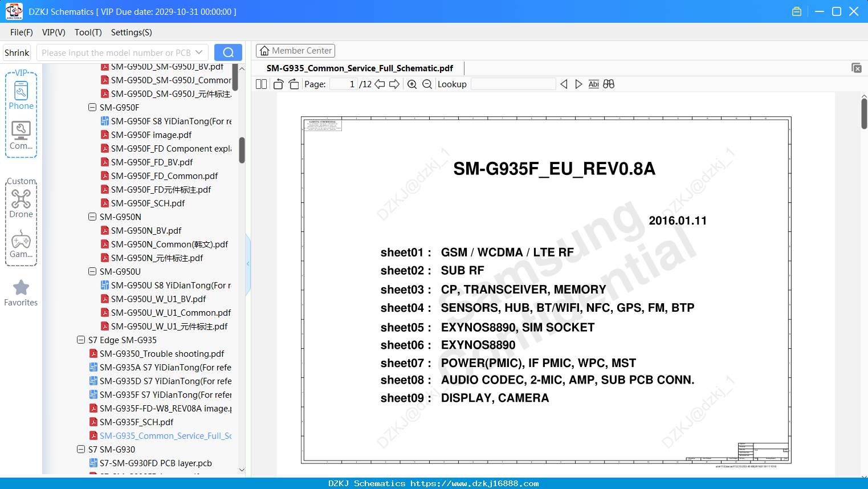Click the page number field
This screenshot has width=868, height=489.
(344, 84)
